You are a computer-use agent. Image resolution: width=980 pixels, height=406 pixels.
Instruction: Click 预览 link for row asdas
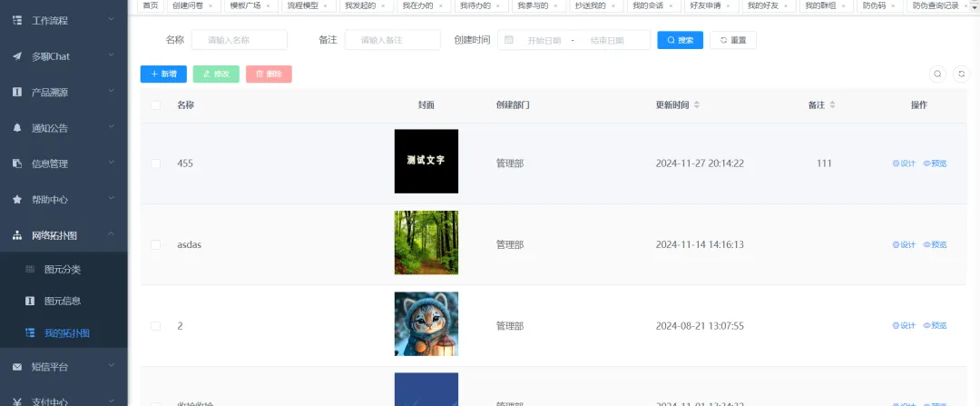tap(935, 244)
